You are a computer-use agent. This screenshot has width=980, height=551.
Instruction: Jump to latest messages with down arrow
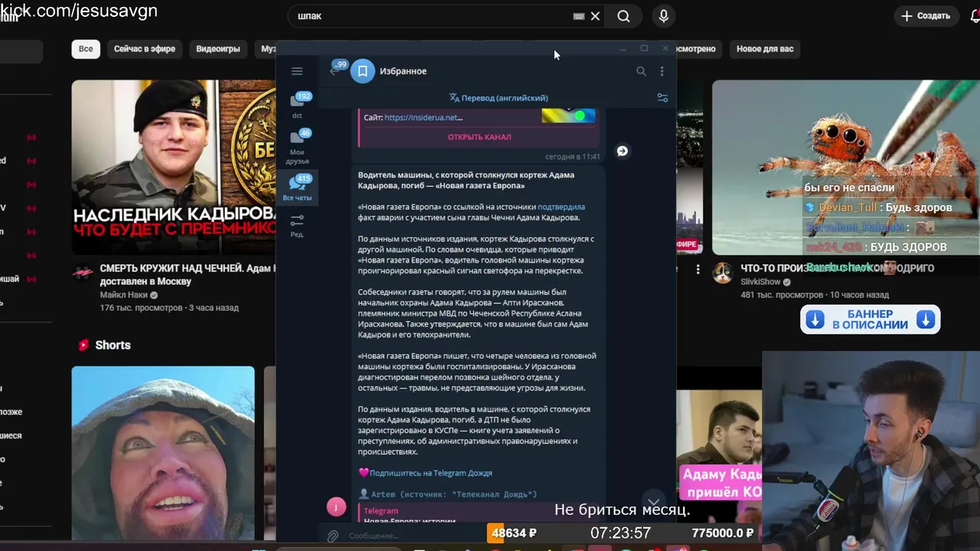pos(653,501)
